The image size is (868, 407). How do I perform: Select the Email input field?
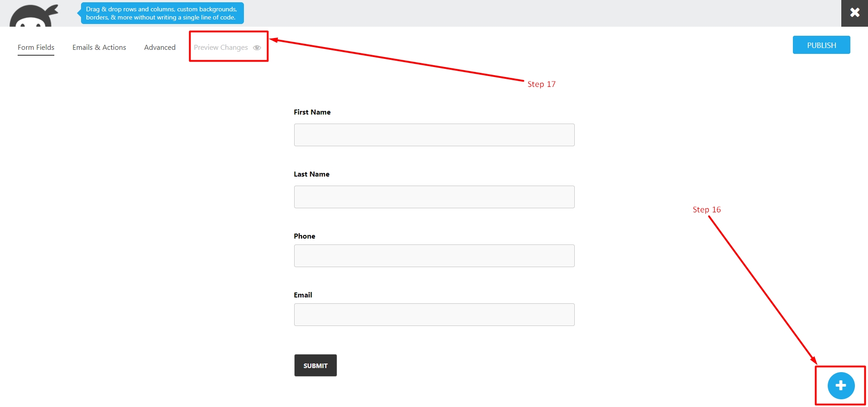[x=434, y=315]
